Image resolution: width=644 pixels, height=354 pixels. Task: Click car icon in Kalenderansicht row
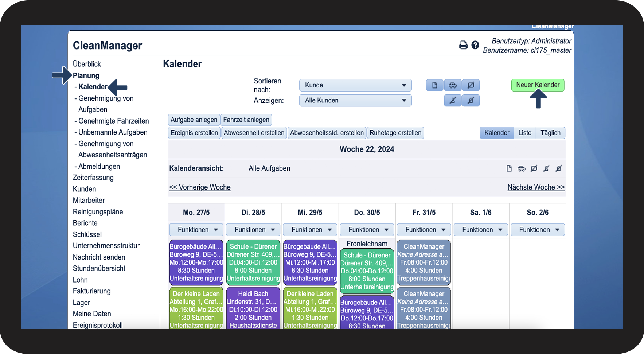pos(522,168)
